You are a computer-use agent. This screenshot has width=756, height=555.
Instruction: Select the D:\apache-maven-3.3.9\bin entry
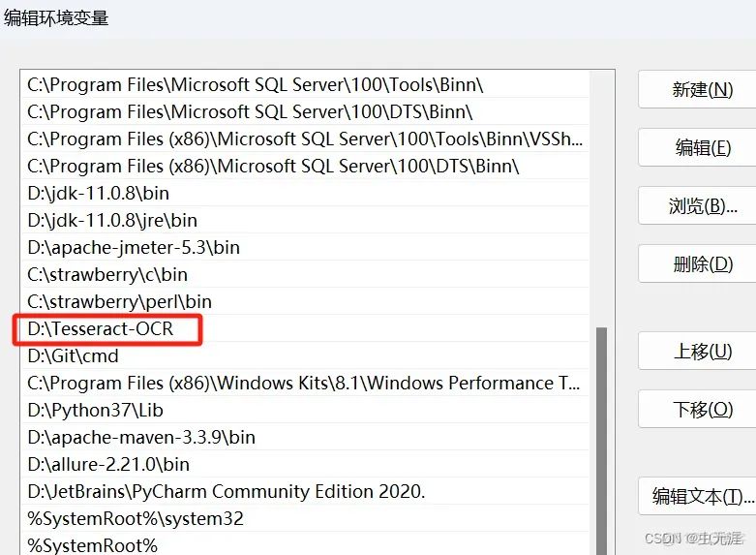point(305,437)
